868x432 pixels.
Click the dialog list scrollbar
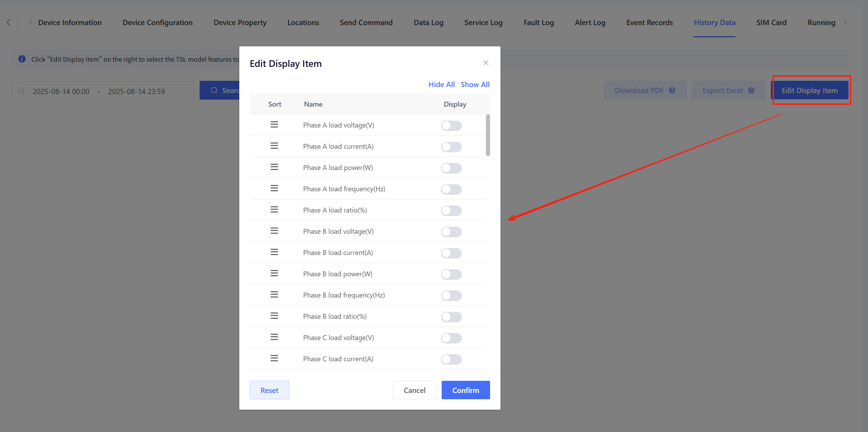tap(488, 135)
